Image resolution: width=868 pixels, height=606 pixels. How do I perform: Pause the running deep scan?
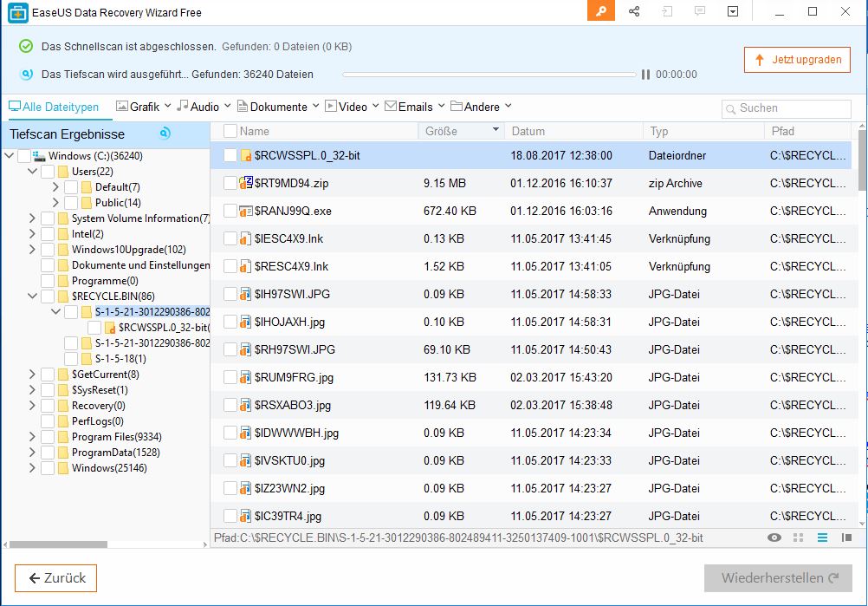645,75
